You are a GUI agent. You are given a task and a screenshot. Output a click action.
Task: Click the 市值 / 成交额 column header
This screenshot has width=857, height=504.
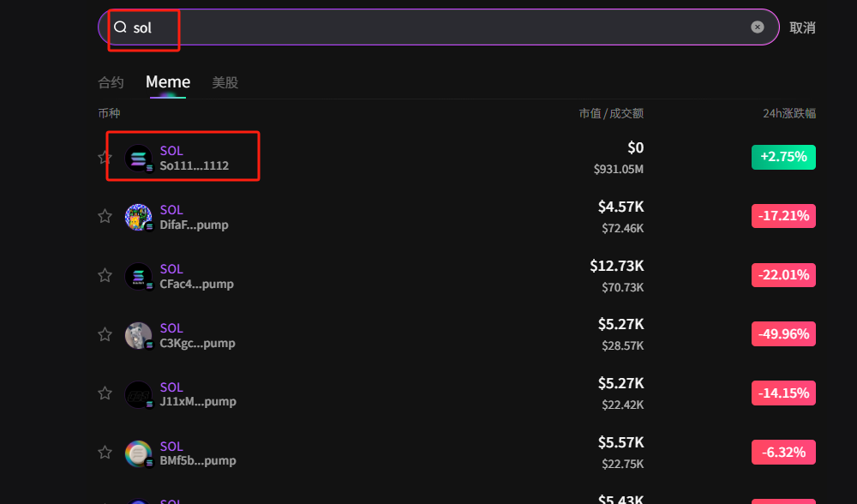point(611,113)
